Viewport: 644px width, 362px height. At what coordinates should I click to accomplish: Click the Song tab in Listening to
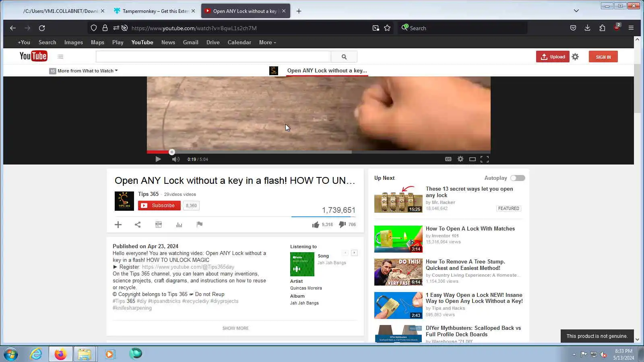click(x=323, y=256)
